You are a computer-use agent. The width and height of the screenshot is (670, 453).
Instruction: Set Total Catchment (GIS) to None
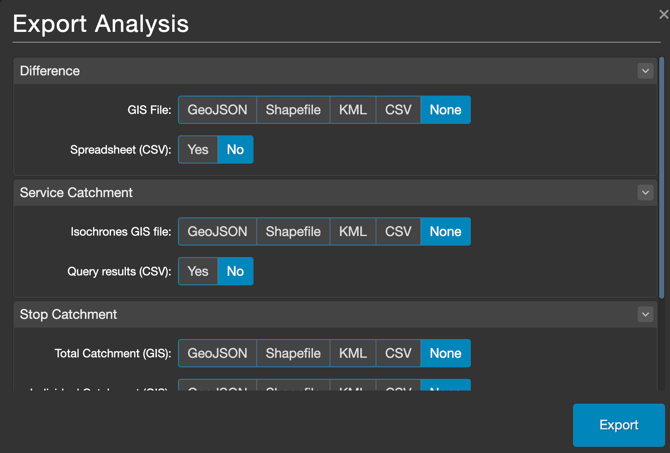tap(445, 354)
